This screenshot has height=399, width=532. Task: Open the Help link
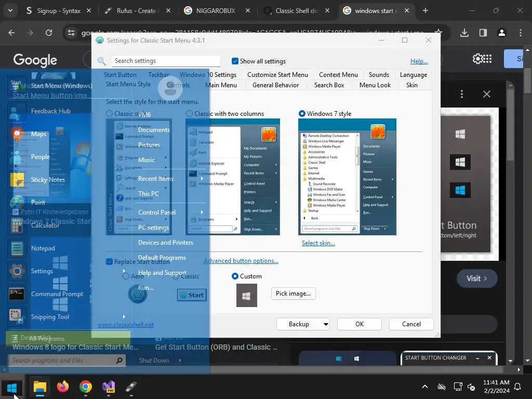419,61
